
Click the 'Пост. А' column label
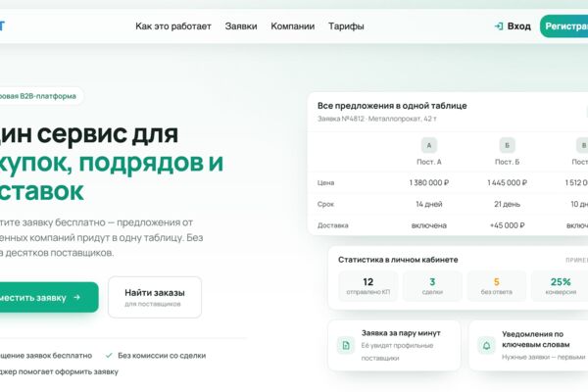[x=429, y=162]
